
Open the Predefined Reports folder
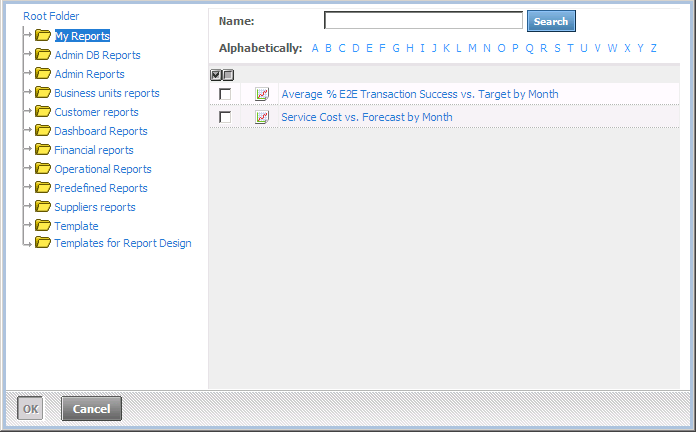(x=101, y=188)
